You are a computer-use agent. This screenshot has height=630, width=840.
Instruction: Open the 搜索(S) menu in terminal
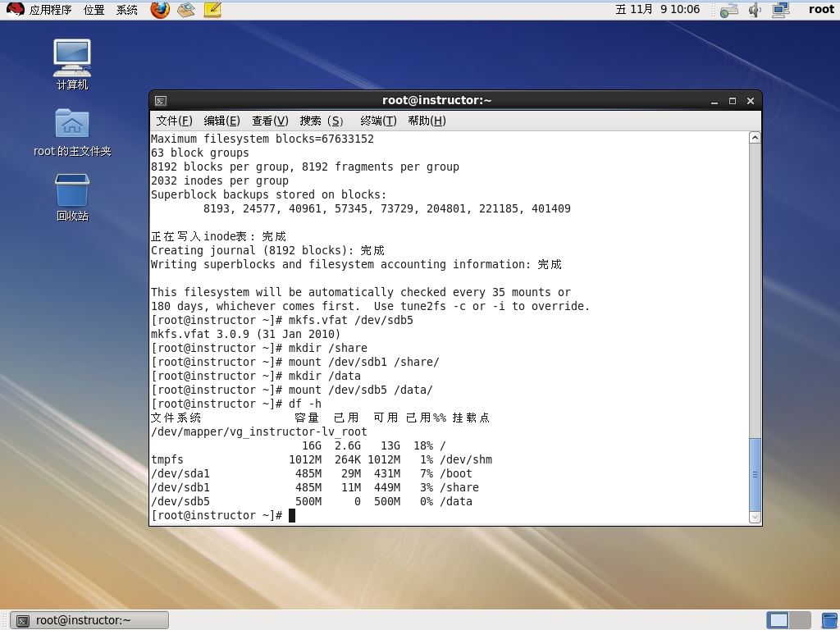(322, 121)
